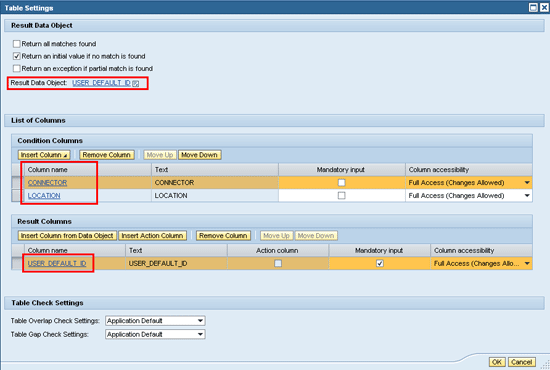Click the Condition Columns panel title

(x=50, y=141)
